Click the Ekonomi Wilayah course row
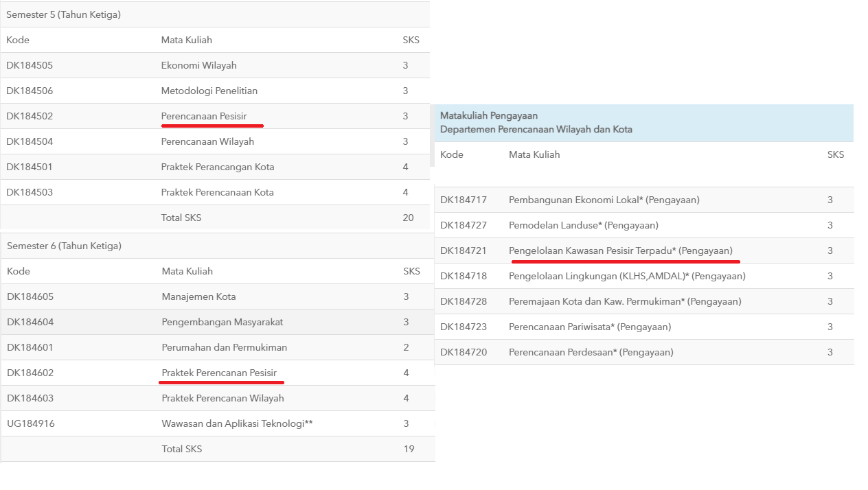This screenshot has height=490, width=868. tap(198, 65)
